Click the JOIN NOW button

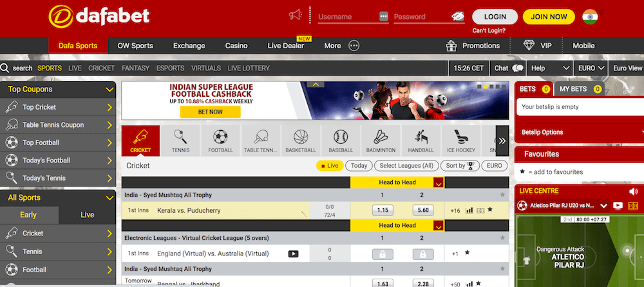(x=549, y=17)
